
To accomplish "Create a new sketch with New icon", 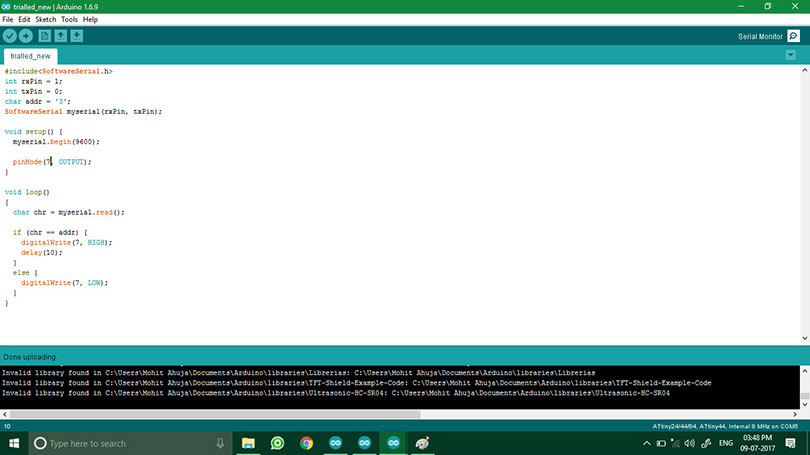I will (44, 36).
